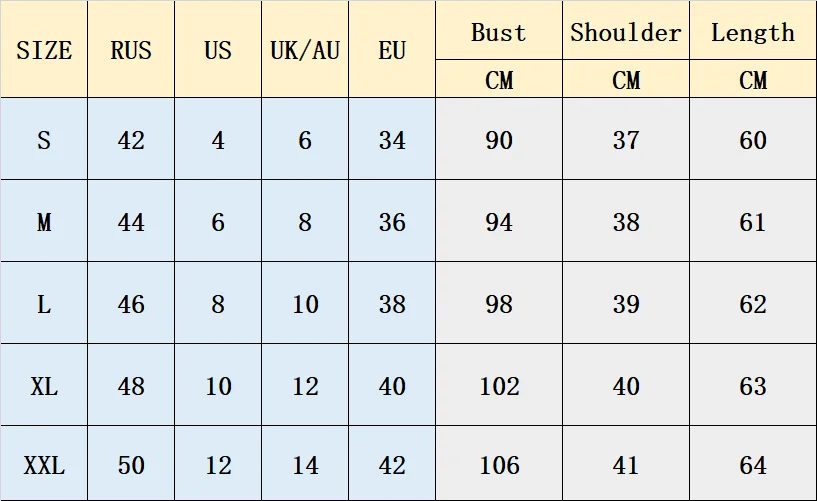
Task: Select the EU column header cell
Action: coord(392,50)
